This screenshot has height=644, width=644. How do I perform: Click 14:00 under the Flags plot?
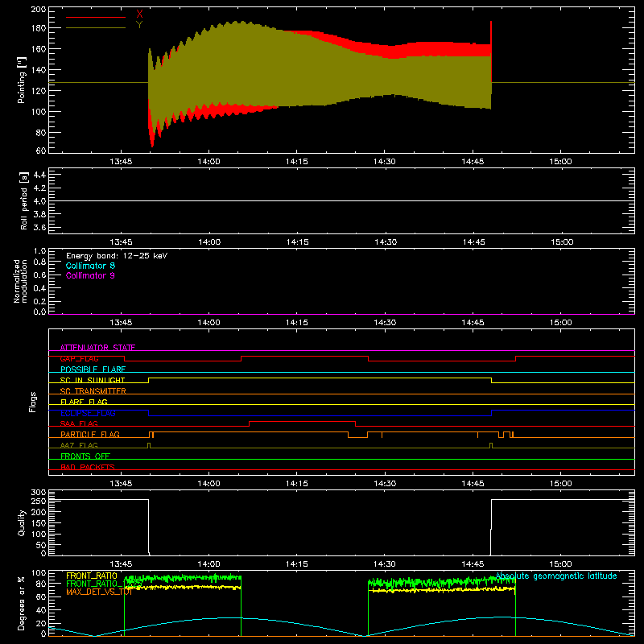208,484
